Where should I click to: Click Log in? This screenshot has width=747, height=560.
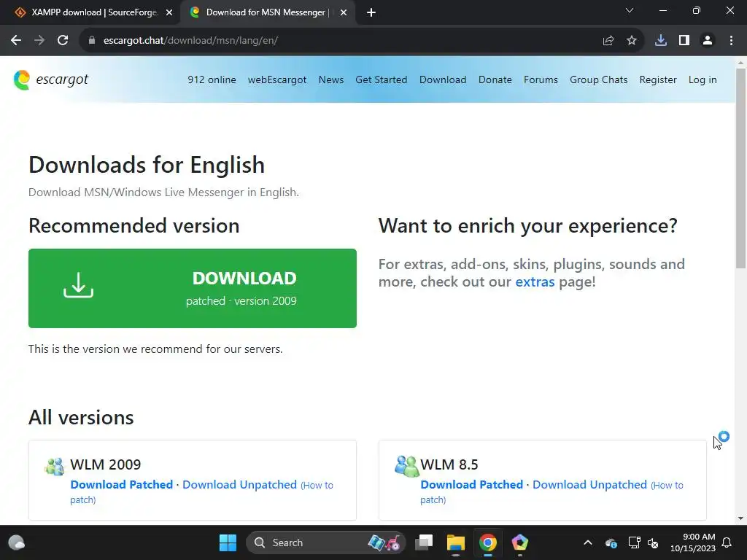(703, 79)
